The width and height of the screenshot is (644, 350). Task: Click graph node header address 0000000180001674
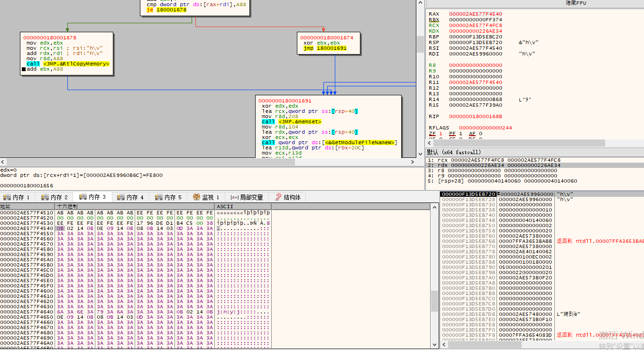pos(327,37)
